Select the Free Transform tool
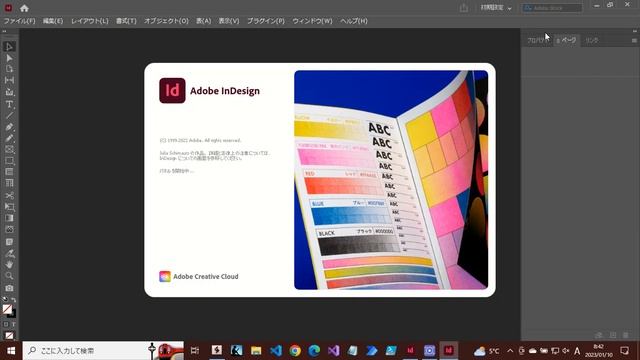The image size is (640, 360). (x=9, y=207)
